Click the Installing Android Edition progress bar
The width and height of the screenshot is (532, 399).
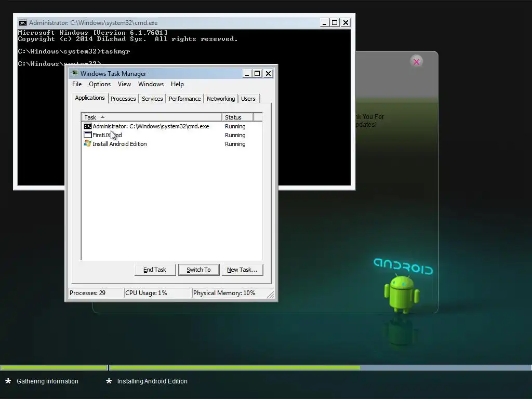tap(320, 367)
